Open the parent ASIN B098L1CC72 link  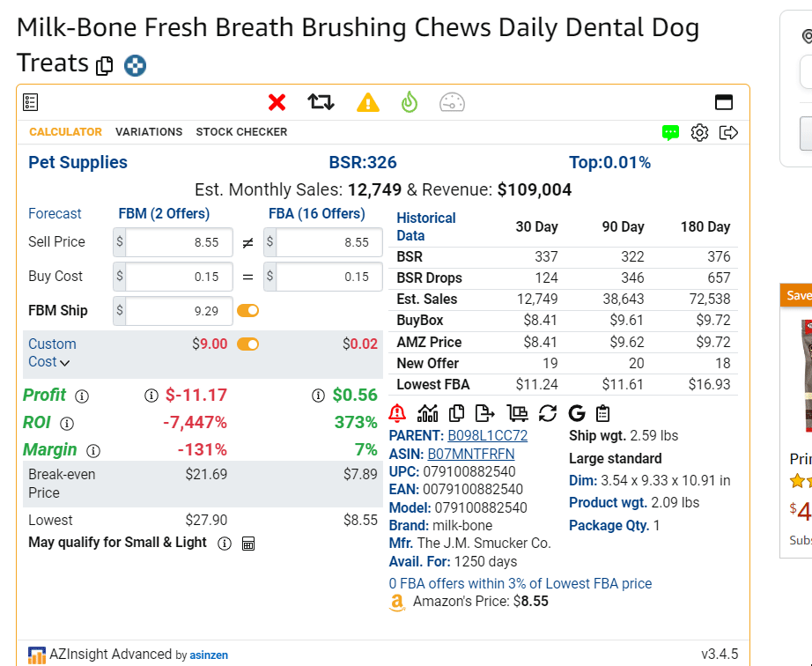pos(487,435)
